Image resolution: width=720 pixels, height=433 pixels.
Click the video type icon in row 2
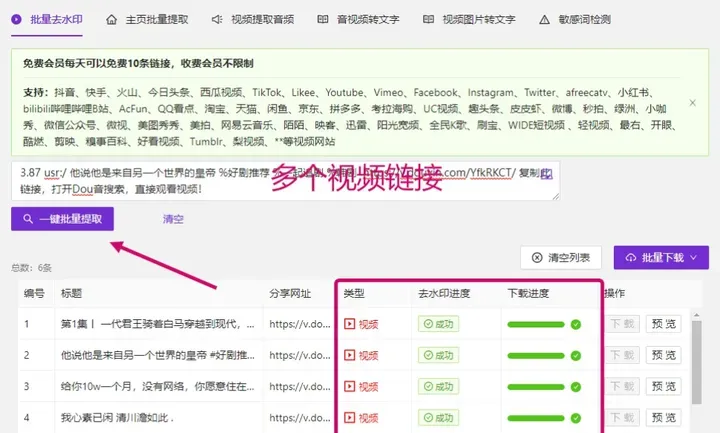coord(349,355)
